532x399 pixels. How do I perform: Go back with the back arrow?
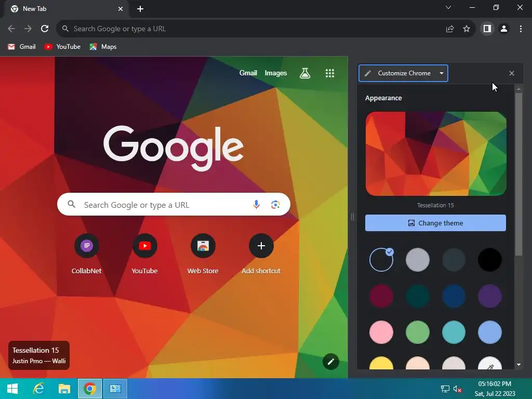coord(11,29)
